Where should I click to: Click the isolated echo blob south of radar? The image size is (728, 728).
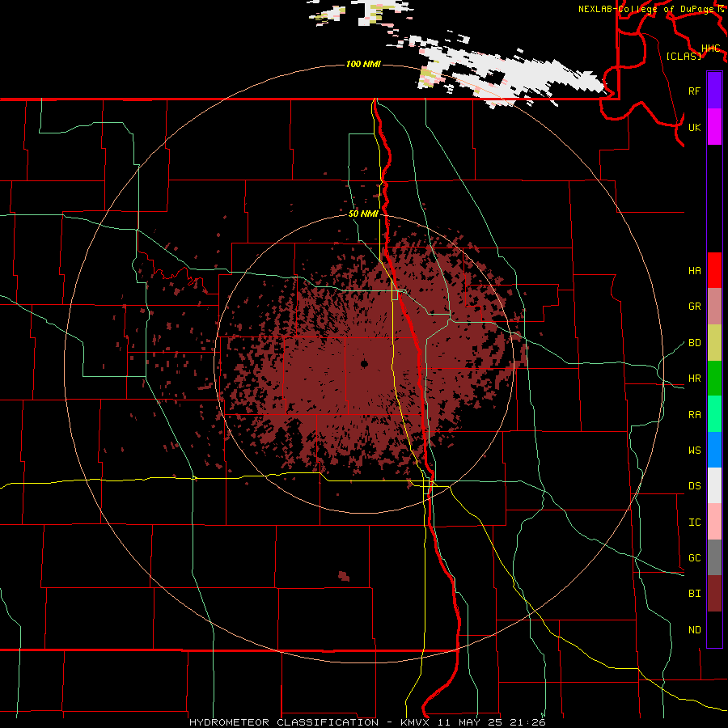click(x=344, y=576)
